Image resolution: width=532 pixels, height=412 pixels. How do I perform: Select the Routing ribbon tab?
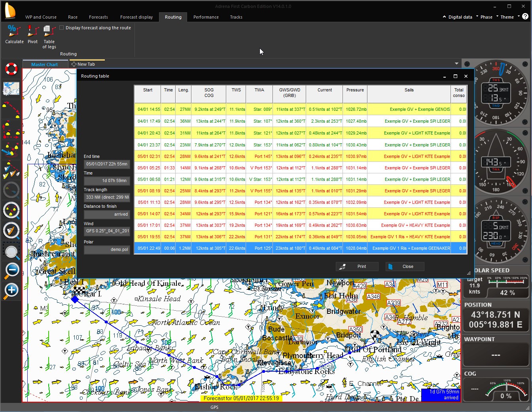(173, 17)
